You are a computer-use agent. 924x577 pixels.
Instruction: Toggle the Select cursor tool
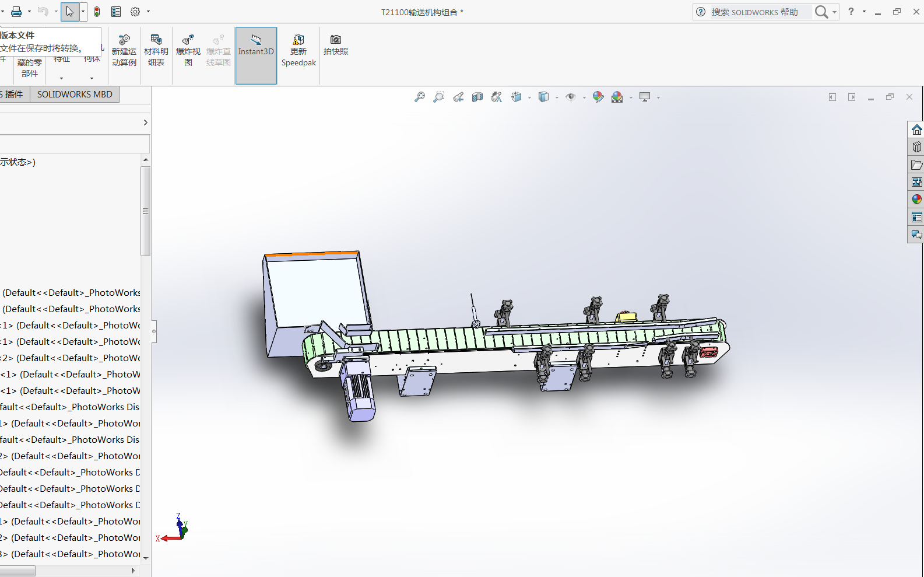tap(69, 12)
